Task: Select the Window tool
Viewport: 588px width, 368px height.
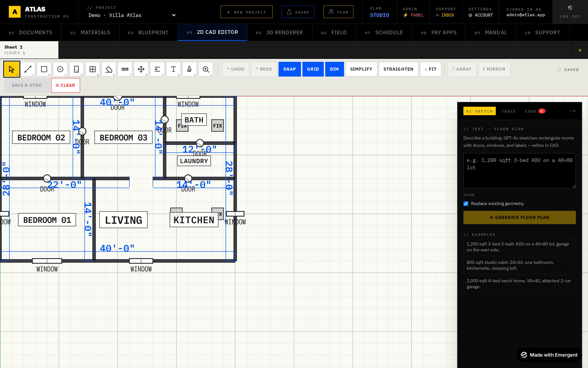Action: coord(93,69)
